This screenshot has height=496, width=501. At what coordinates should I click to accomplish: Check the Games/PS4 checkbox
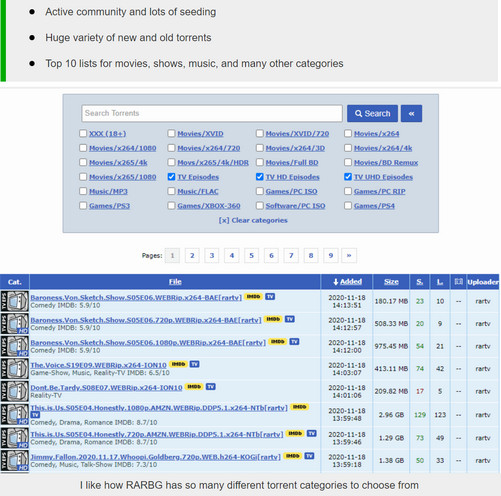348,206
